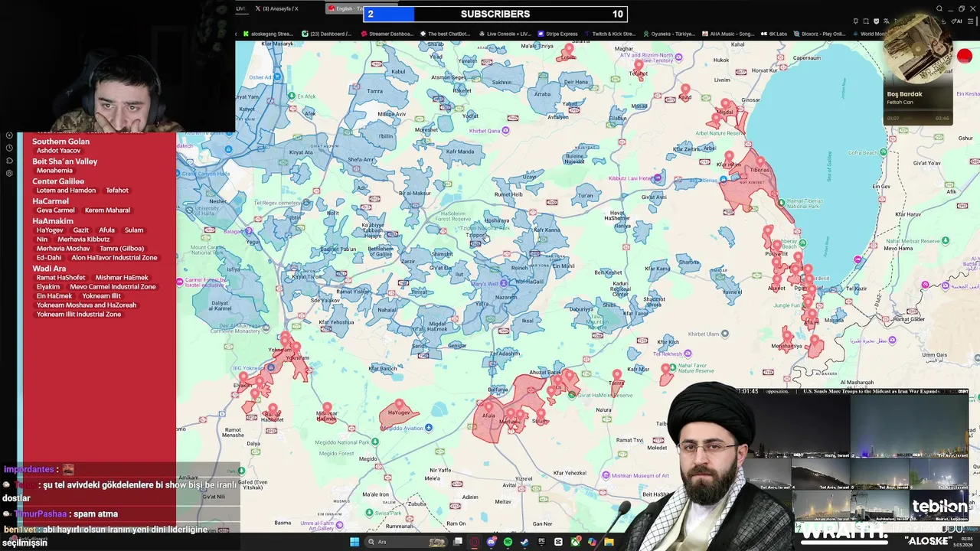
Task: Open 'Oyuneks - Türkiye...' bookmark
Action: point(668,34)
